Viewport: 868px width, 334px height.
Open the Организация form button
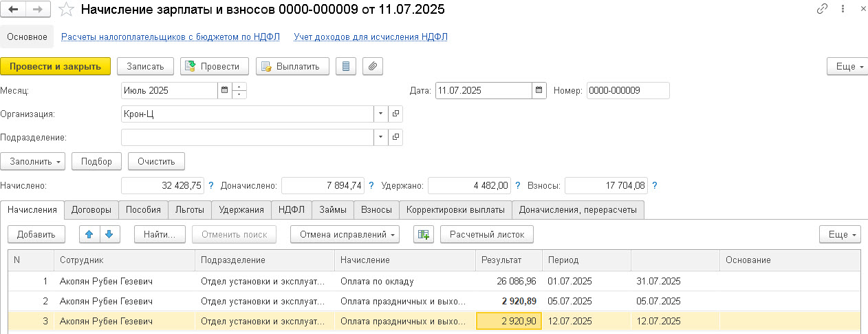pyautogui.click(x=396, y=114)
